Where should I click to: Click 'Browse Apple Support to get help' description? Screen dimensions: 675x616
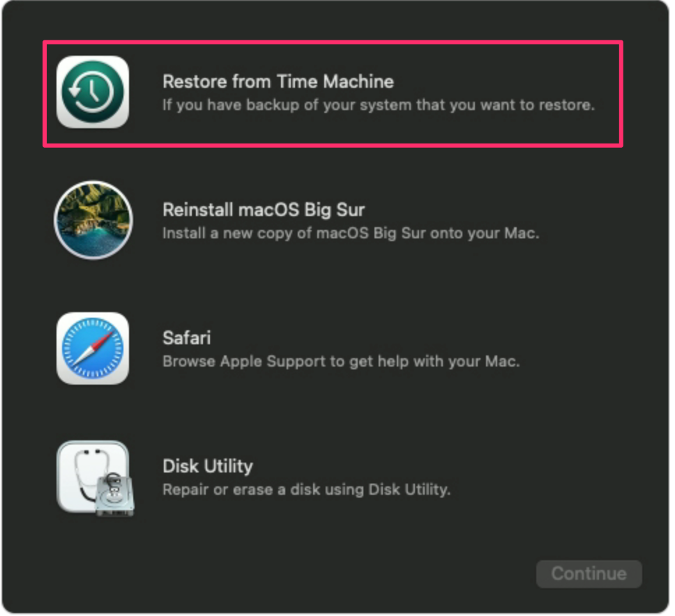(341, 362)
